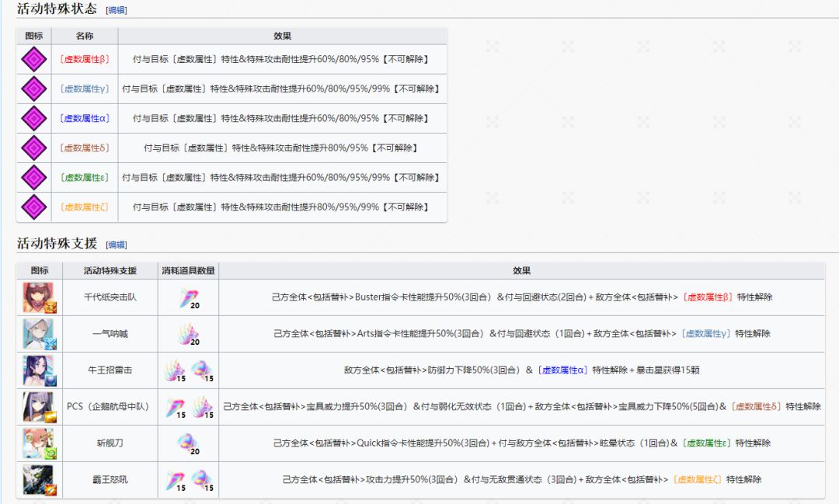Click the effect text in the 虚数属性ζ row
This screenshot has width=839, height=504.
pyautogui.click(x=280, y=207)
